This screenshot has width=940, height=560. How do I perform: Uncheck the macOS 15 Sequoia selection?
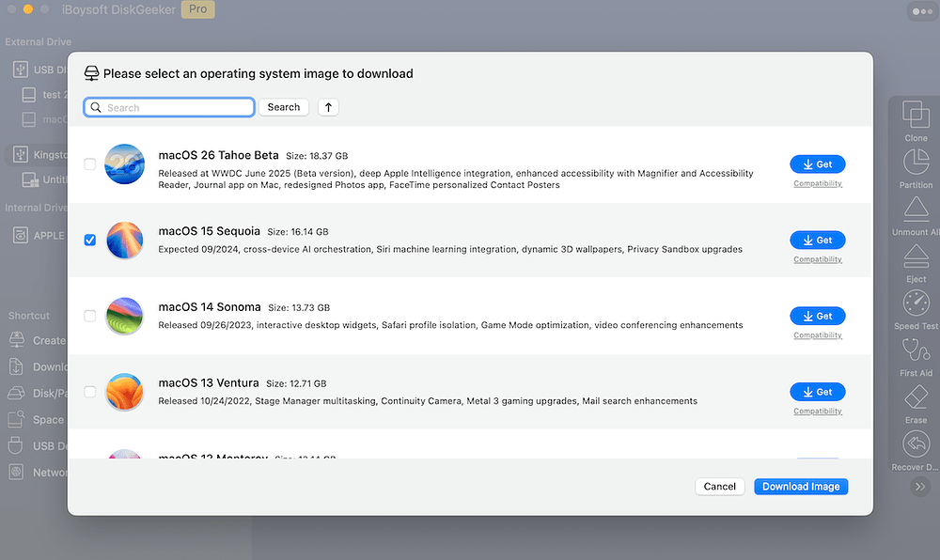(x=90, y=240)
